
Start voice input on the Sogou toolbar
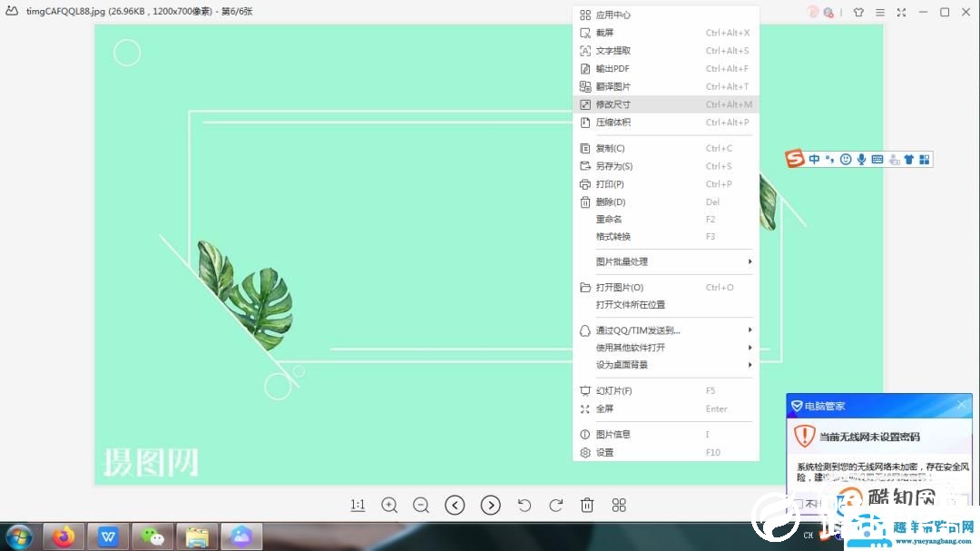coord(862,159)
